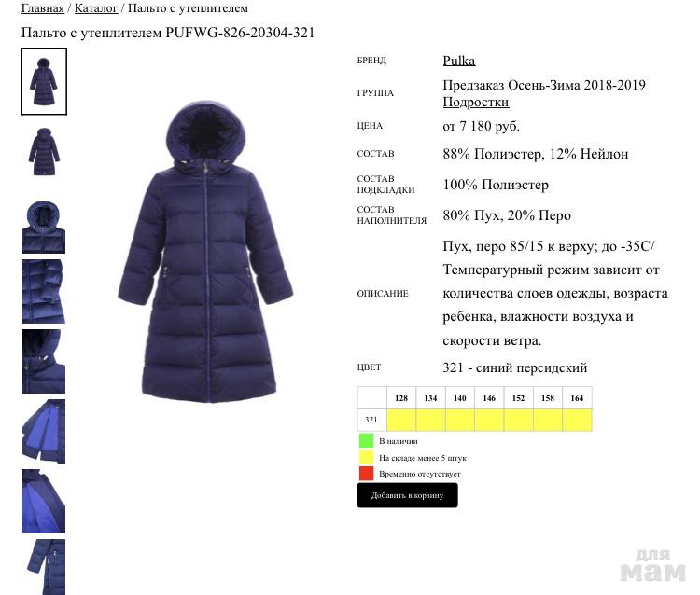Screen dimensions: 700x595
Task: Select the back-view coat thumbnail
Action: click(44, 152)
